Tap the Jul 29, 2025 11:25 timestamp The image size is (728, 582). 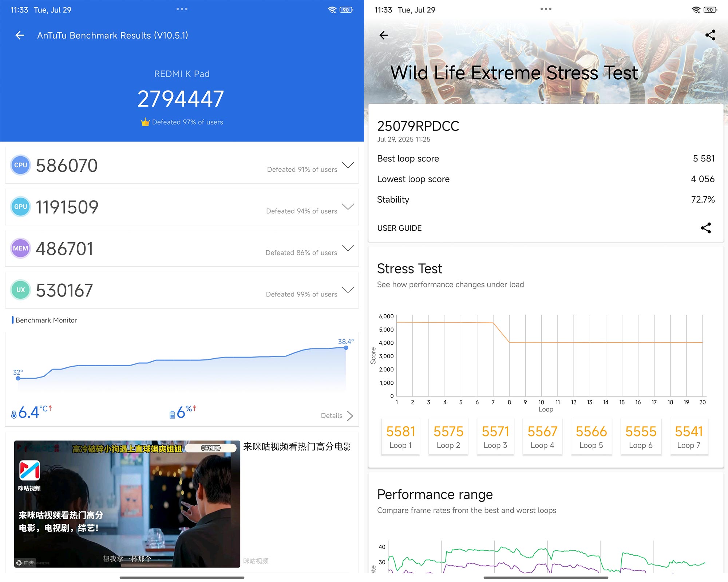pos(404,139)
